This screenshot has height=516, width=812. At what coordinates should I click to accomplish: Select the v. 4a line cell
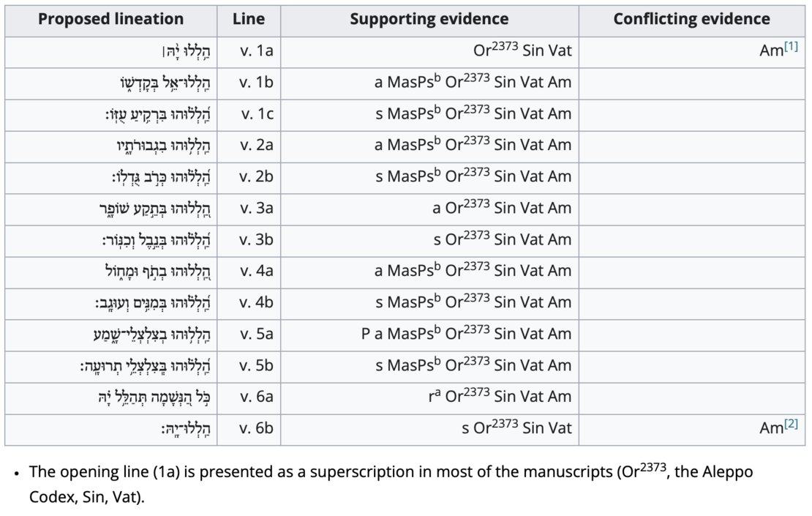click(256, 271)
